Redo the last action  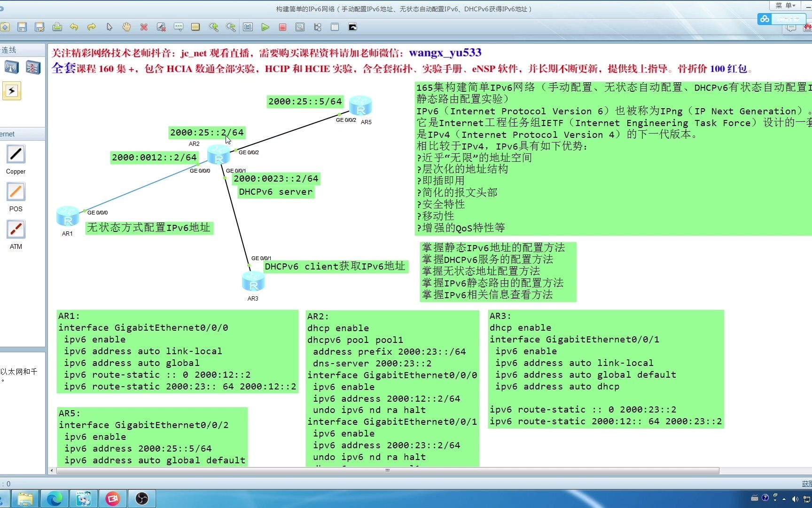coord(92,27)
